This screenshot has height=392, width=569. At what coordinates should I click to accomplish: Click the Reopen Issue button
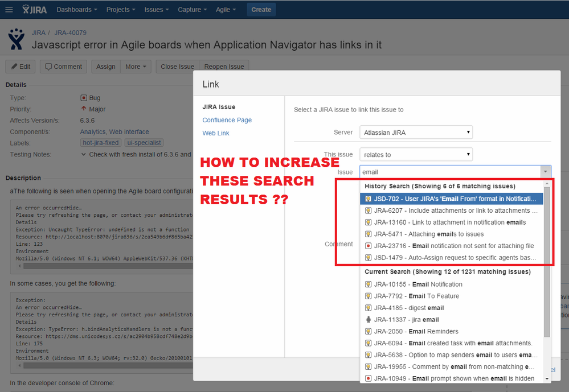click(x=224, y=67)
